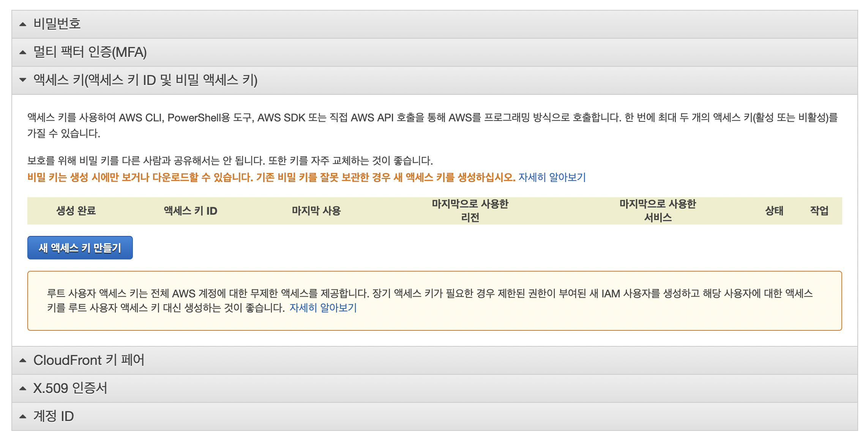The image size is (868, 440).
Task: Expand the CloudFront 키 페어 arrow
Action: click(x=23, y=360)
